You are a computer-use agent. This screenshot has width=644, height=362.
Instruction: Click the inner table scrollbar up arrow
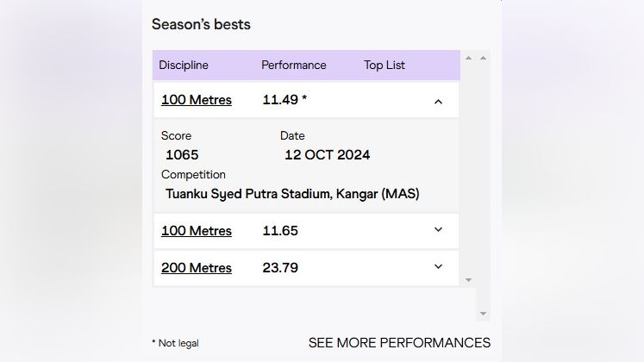469,59
